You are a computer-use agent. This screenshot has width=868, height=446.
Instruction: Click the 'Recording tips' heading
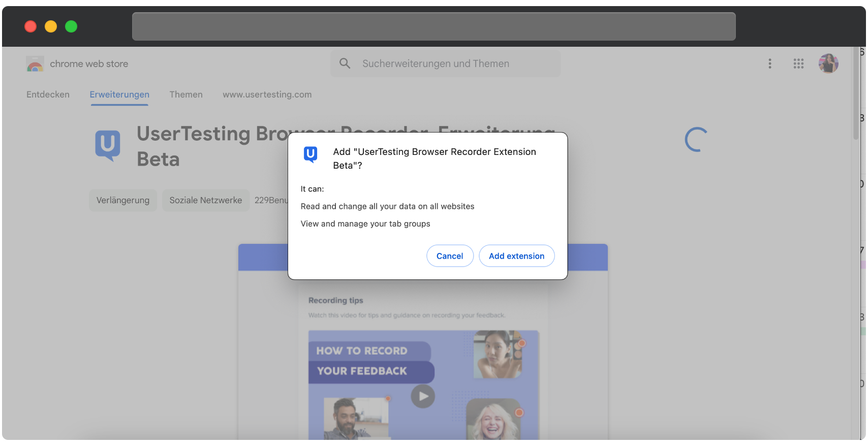[x=336, y=300]
